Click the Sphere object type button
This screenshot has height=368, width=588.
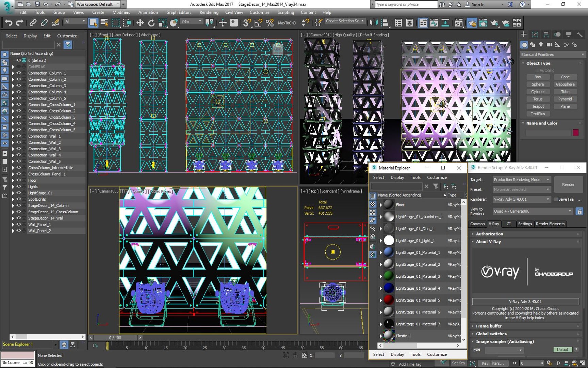[538, 85]
